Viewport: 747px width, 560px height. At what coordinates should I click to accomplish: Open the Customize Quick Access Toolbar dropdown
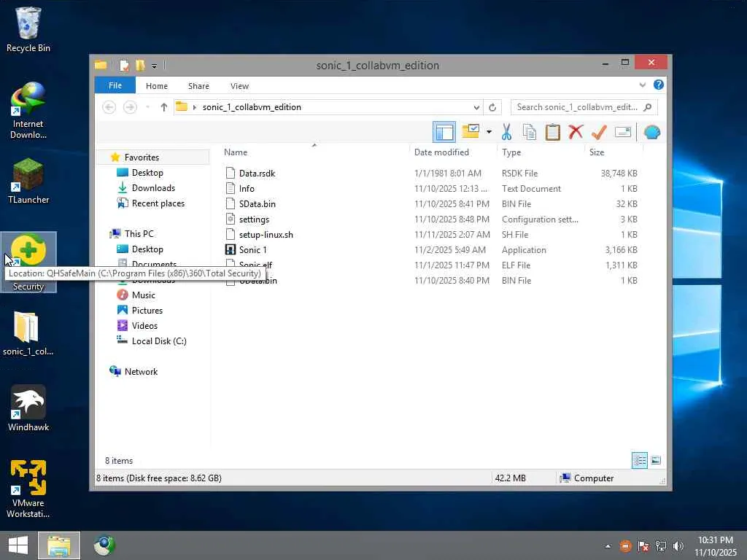coord(154,66)
